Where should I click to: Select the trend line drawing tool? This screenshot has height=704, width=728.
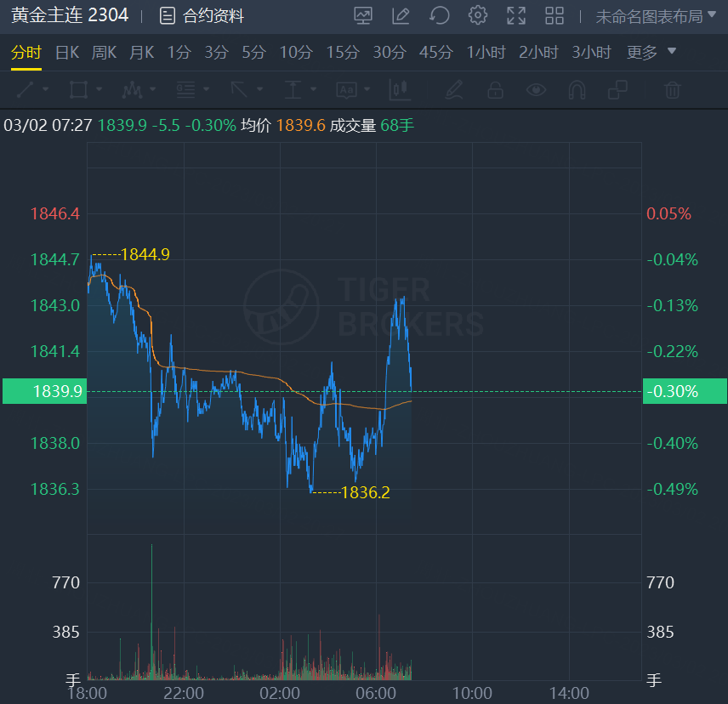point(25,89)
